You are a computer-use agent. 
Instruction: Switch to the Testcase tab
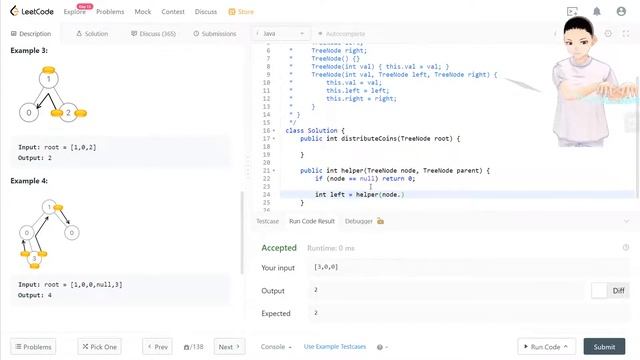(x=267, y=221)
